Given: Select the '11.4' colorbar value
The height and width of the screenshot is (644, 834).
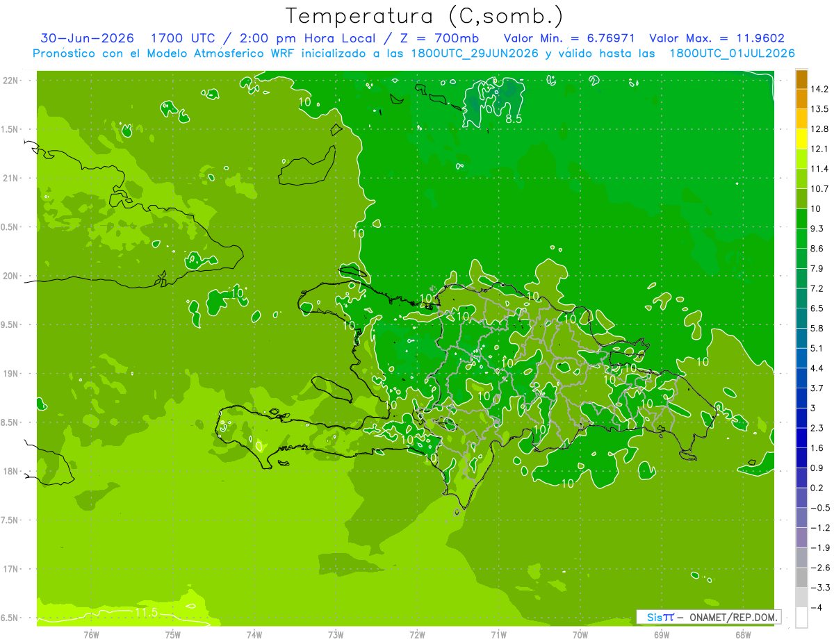Looking at the screenshot, I should coord(819,169).
